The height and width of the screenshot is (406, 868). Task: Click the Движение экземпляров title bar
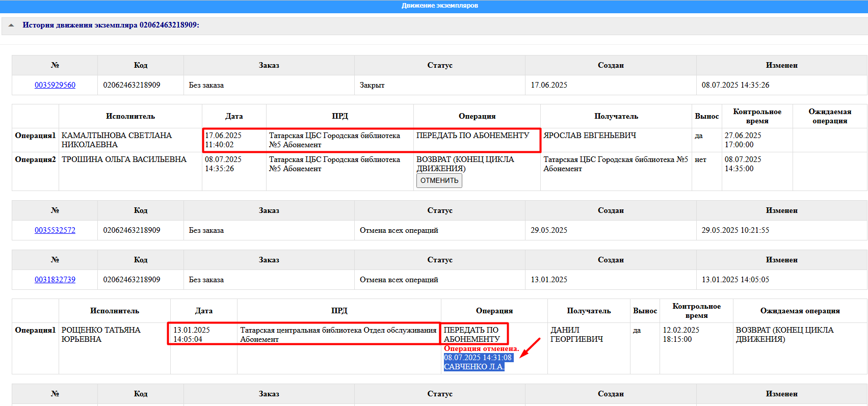439,6
